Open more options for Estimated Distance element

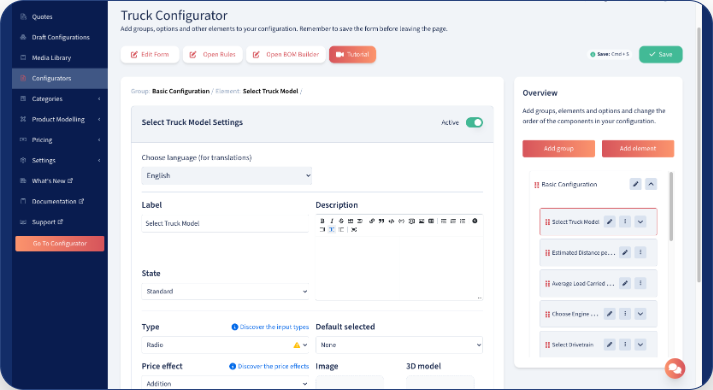(x=640, y=252)
